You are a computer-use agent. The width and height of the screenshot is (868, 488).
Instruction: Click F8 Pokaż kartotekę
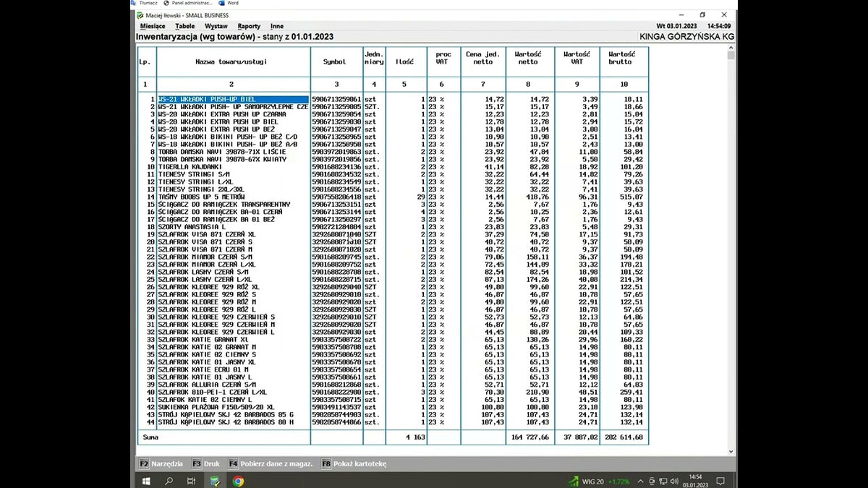(354, 463)
